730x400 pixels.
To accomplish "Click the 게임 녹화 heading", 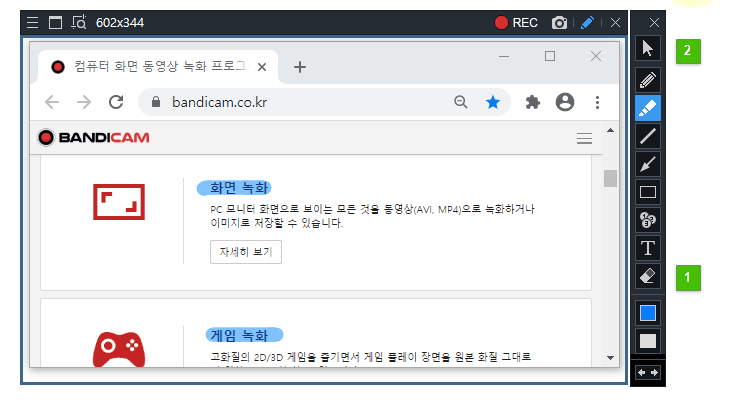I will [239, 335].
